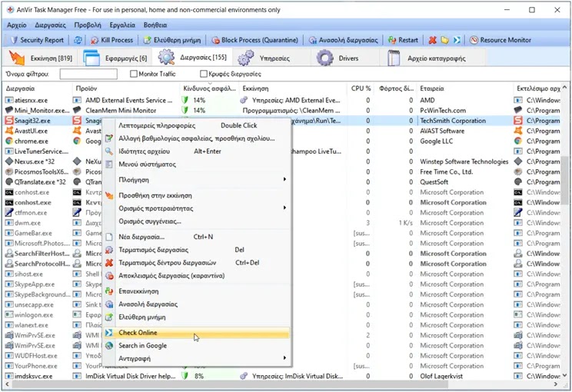The height and width of the screenshot is (392, 572).
Task: Click the horizontal scrollbar right arrow
Action: 556,384
